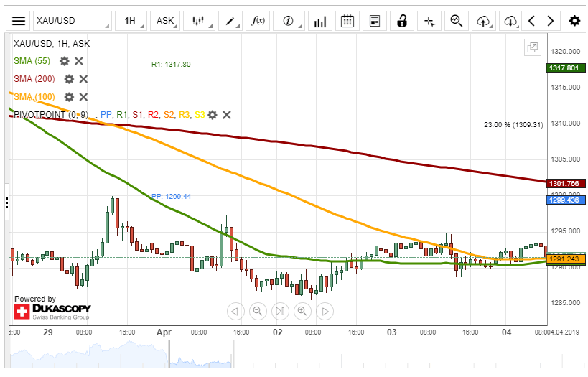Image resolution: width=588 pixels, height=377 pixels.
Task: Click the 23.60 % (1309.31) Fibonacci label
Action: [x=513, y=124]
